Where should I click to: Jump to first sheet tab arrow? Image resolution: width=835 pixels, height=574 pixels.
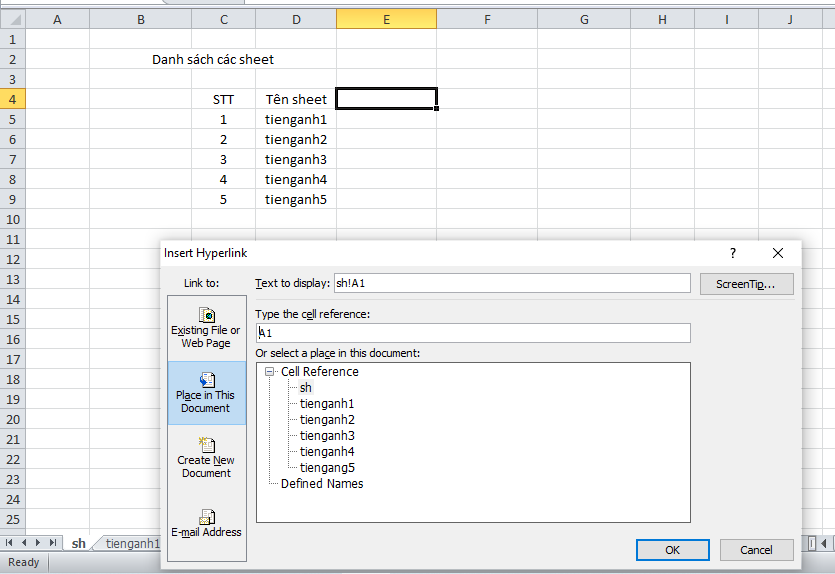click(x=9, y=543)
